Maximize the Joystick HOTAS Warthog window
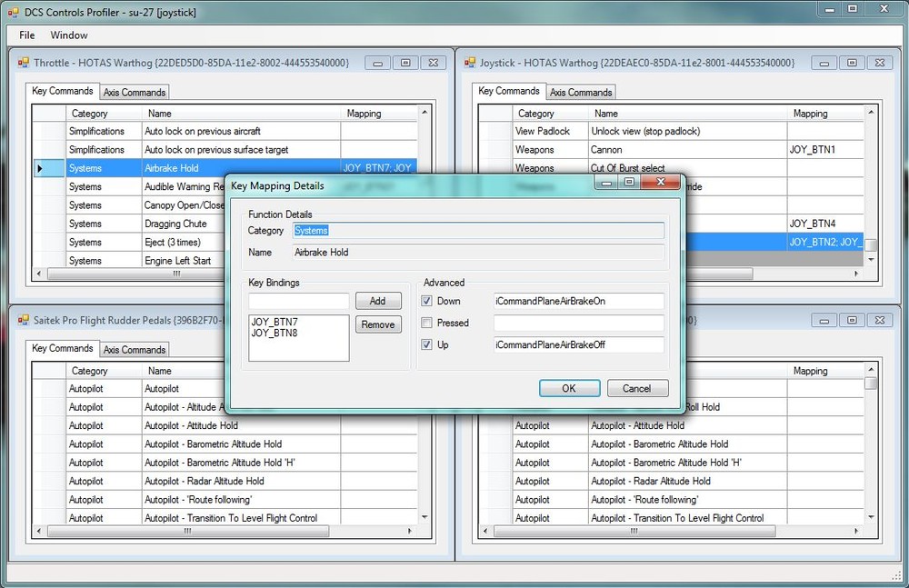The width and height of the screenshot is (909, 588). coord(852,63)
